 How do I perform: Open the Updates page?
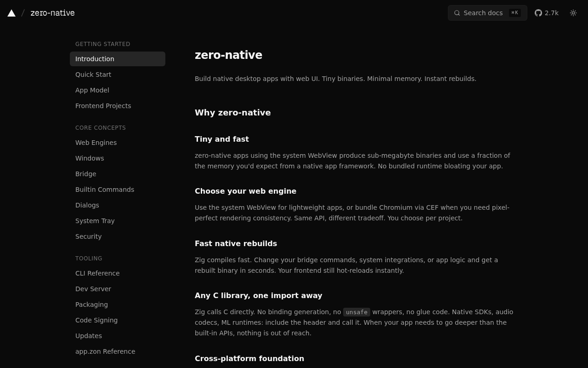pyautogui.click(x=118, y=336)
